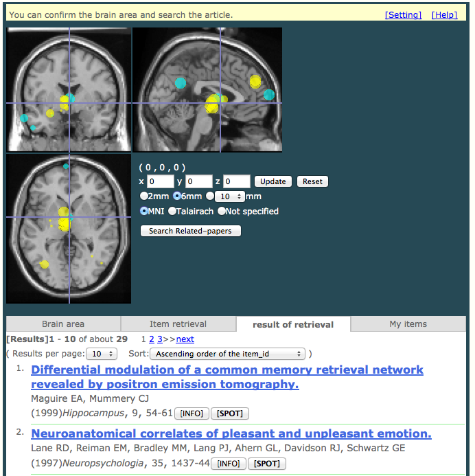Image resolution: width=475 pixels, height=476 pixels.
Task: Expand the Sort order dropdown
Action: click(x=227, y=354)
